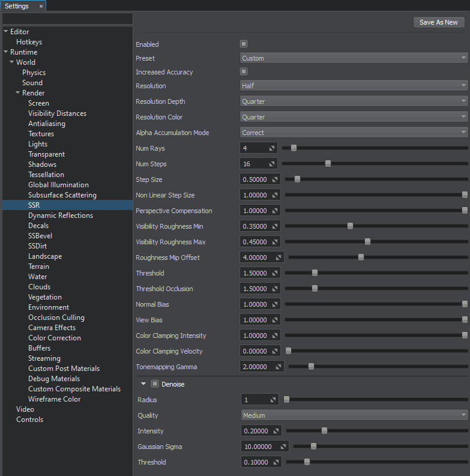Open Physics settings
This screenshot has height=476, width=470.
[x=34, y=73]
